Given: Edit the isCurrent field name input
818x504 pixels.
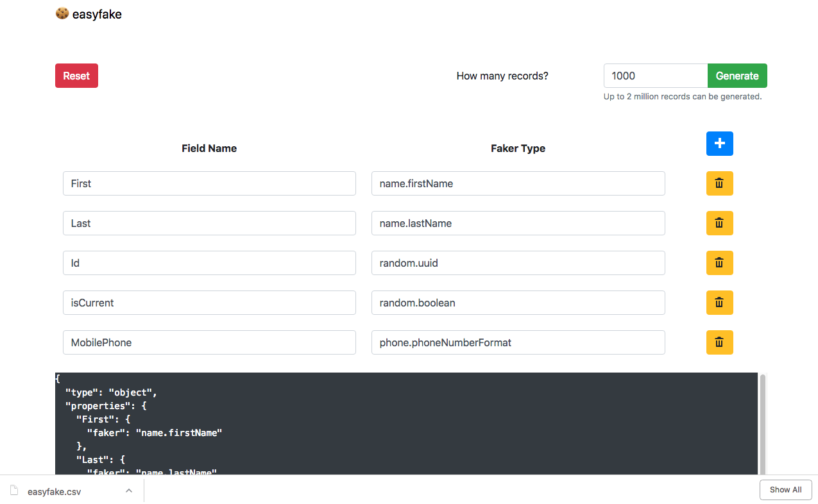Looking at the screenshot, I should pos(209,303).
